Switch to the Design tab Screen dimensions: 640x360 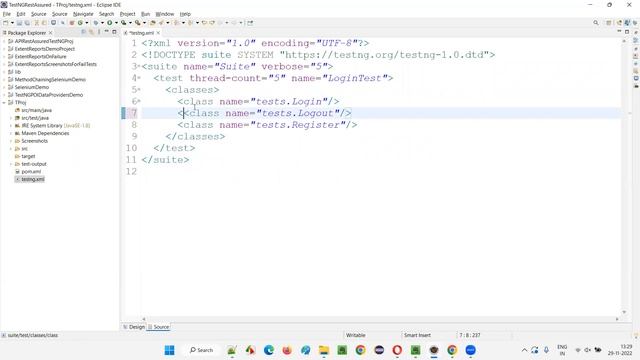(134, 327)
